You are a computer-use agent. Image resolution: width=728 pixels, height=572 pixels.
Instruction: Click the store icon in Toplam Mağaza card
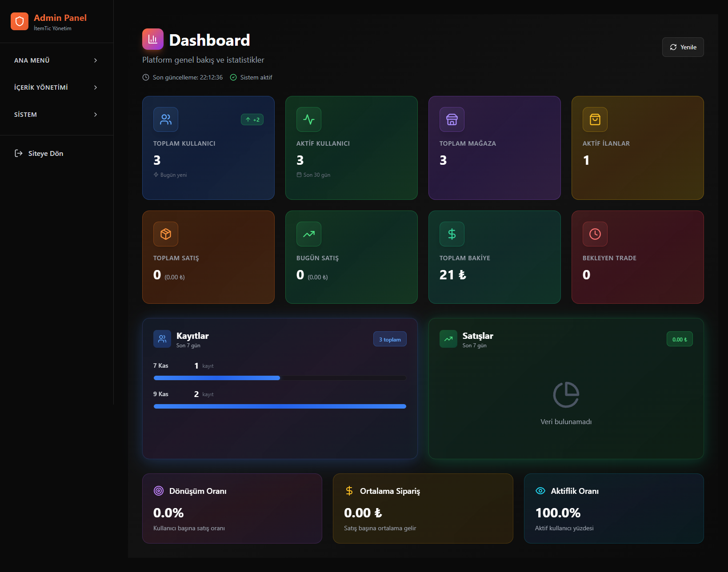pyautogui.click(x=452, y=119)
